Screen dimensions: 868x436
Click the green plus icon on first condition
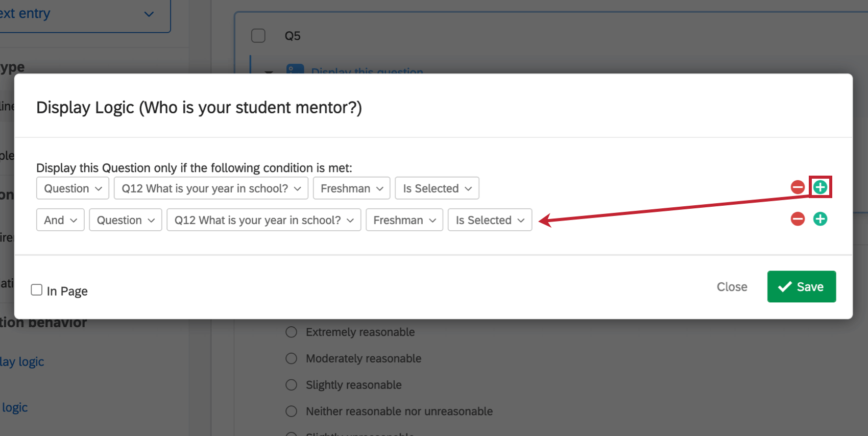point(820,187)
